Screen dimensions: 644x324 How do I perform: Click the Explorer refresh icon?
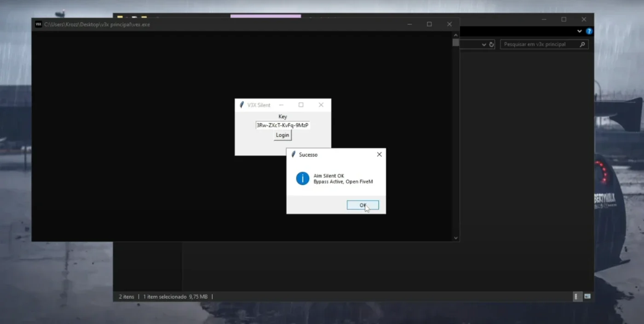tap(491, 45)
